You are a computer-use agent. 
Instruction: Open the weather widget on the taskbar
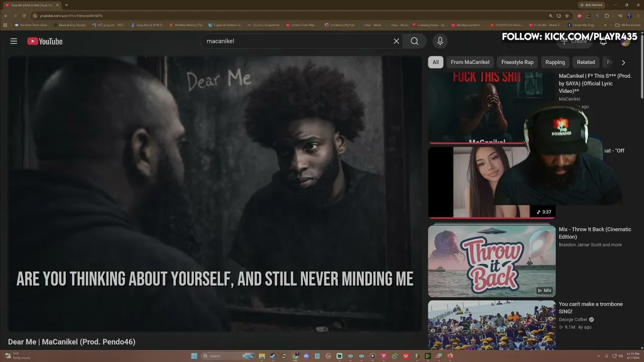pyautogui.click(x=18, y=356)
